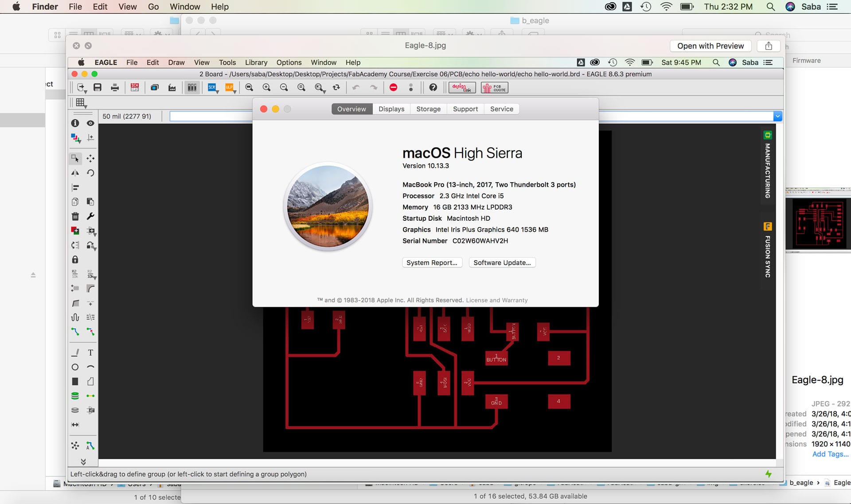Select the Text tool icon
This screenshot has width=851, height=504.
pos(90,353)
